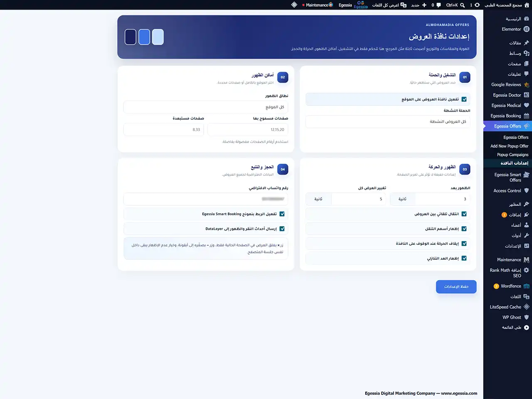Click the LiteSpeed diamond icon in admin bar
Viewport: 532px width, 399px height.
click(x=294, y=5)
